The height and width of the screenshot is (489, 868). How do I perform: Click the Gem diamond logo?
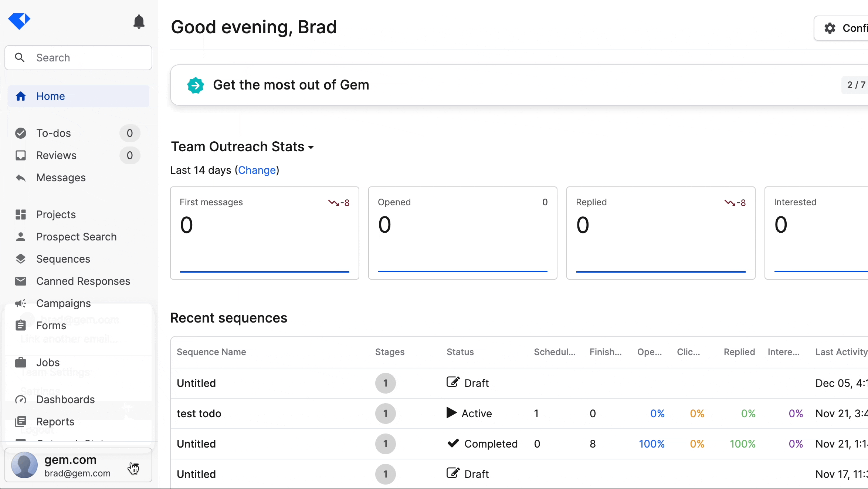(x=19, y=21)
